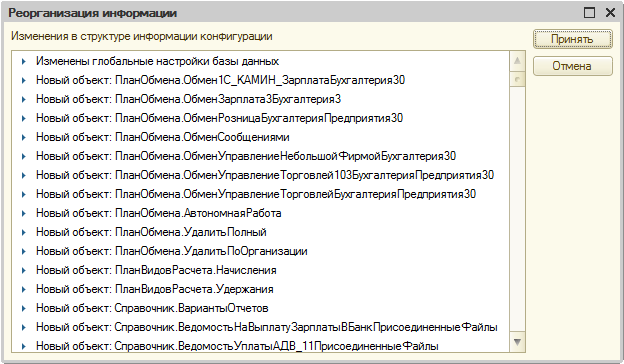624x364 pixels.
Task: Maximize the Реорганизация информации window
Action: coord(589,13)
